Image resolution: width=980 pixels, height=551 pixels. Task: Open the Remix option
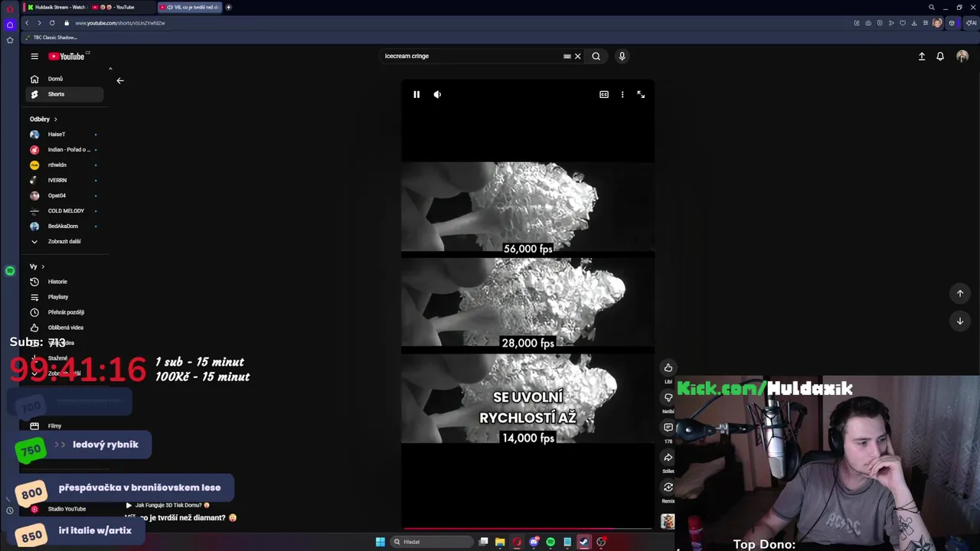[x=668, y=487]
